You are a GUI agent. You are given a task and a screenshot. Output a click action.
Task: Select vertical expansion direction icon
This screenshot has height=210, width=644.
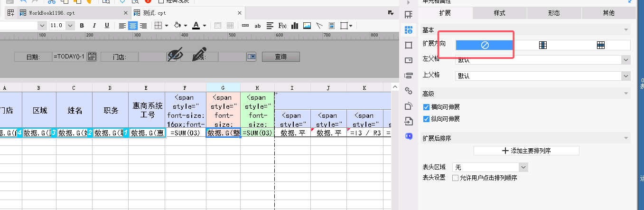tap(543, 45)
